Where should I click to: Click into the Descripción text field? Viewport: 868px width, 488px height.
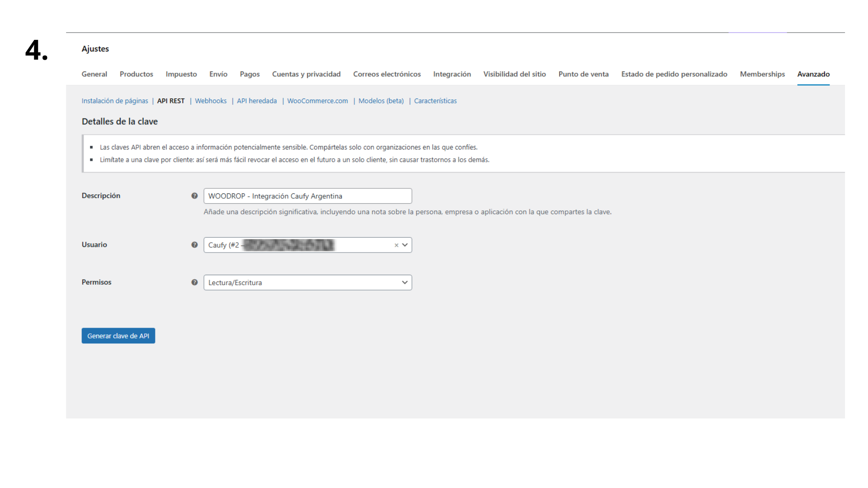coord(307,196)
